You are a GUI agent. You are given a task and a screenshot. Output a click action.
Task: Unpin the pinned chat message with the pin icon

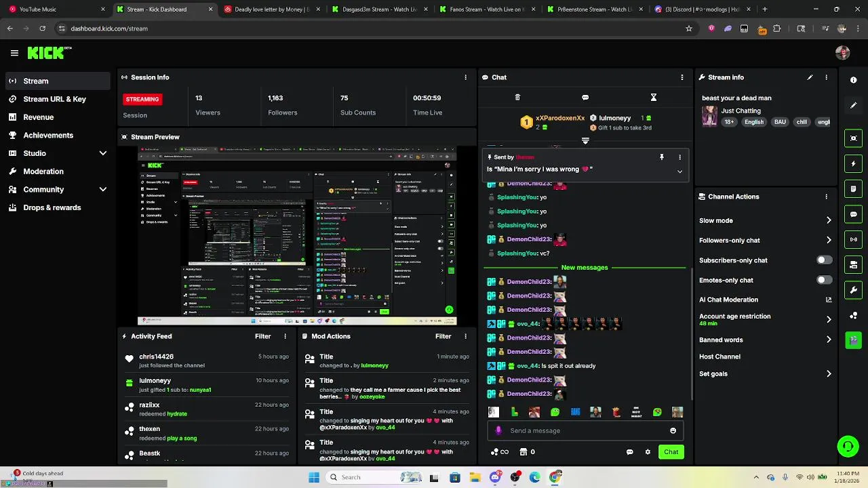coord(662,157)
